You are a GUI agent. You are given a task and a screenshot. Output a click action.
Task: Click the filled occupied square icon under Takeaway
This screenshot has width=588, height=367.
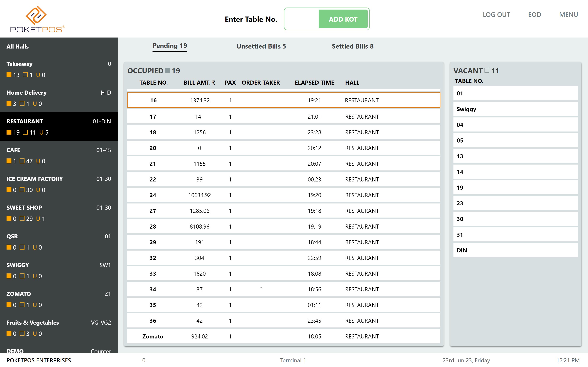point(9,74)
